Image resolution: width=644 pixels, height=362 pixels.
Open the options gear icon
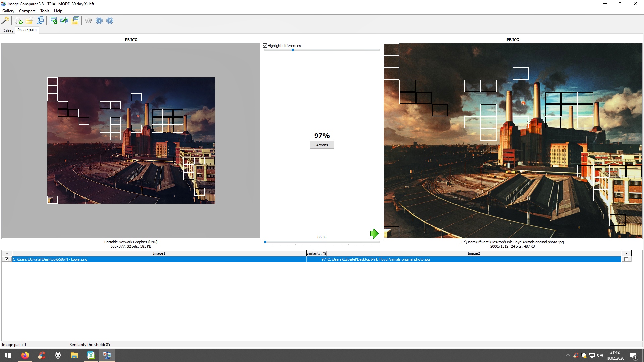click(88, 21)
